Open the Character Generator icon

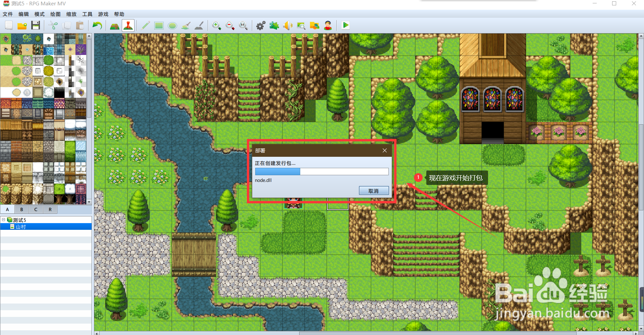328,25
